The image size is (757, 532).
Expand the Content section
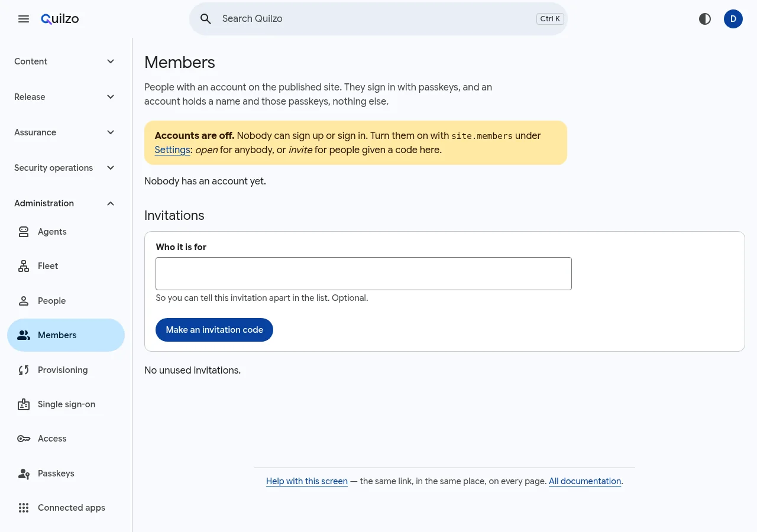point(66,61)
